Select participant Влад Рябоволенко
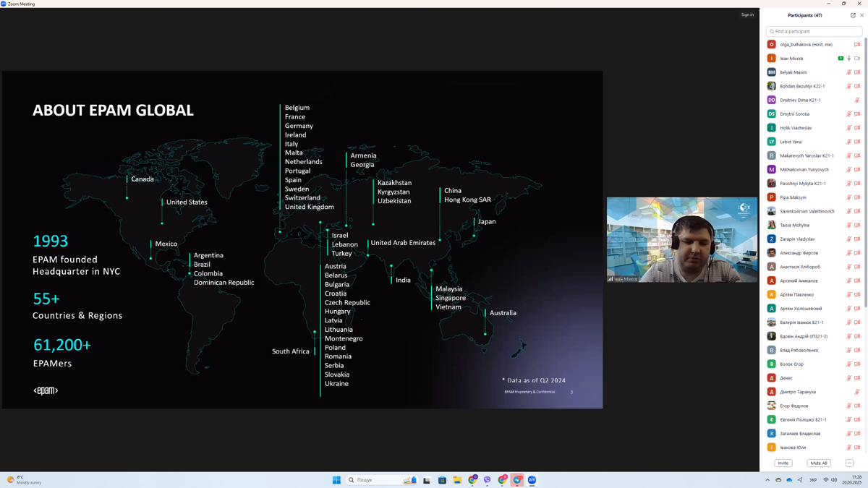Image resolution: width=868 pixels, height=488 pixels. tap(814, 350)
